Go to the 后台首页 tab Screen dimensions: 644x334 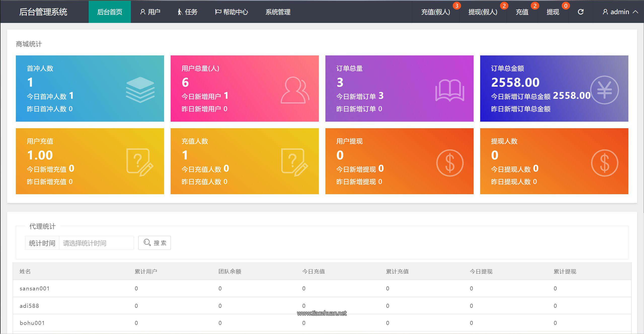pyautogui.click(x=110, y=12)
